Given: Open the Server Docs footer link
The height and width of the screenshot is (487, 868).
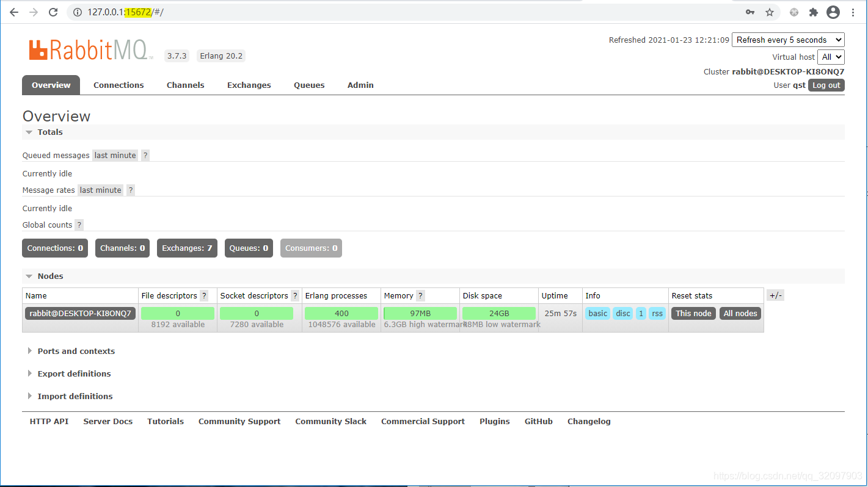Looking at the screenshot, I should (x=108, y=422).
